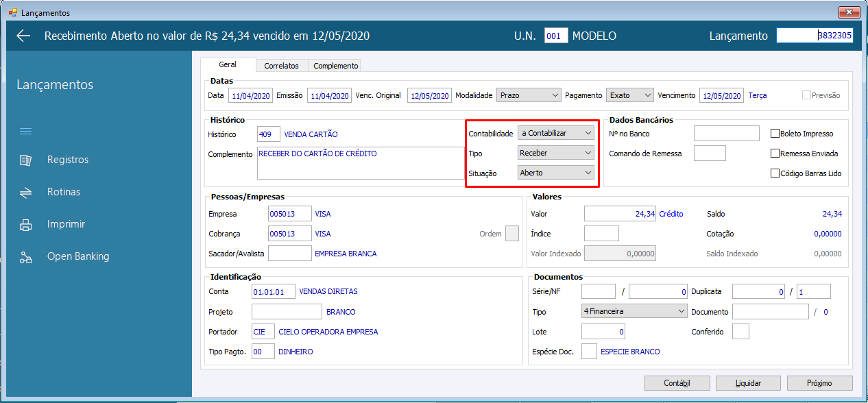Click the Portador field CIE
The height and width of the screenshot is (403, 868).
(263, 332)
